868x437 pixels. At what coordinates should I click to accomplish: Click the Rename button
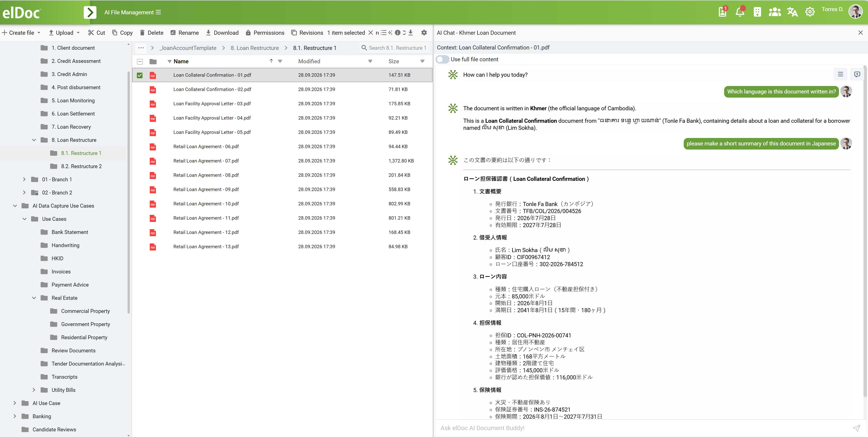tap(184, 33)
